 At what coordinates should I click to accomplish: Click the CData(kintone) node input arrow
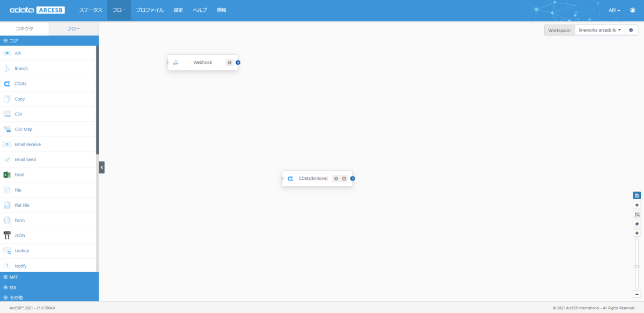[282, 178]
